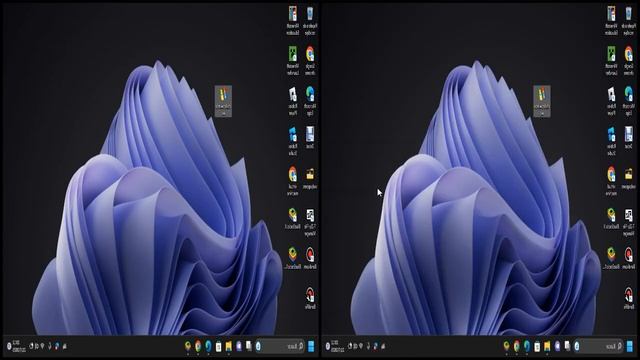Open File Explorer from the right taskbar
The image size is (640, 360).
click(547, 347)
